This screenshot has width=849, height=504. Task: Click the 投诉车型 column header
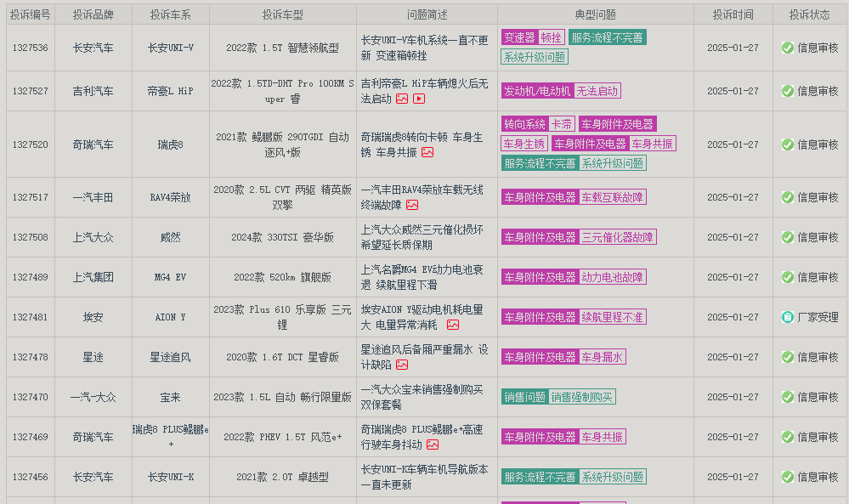tap(283, 14)
